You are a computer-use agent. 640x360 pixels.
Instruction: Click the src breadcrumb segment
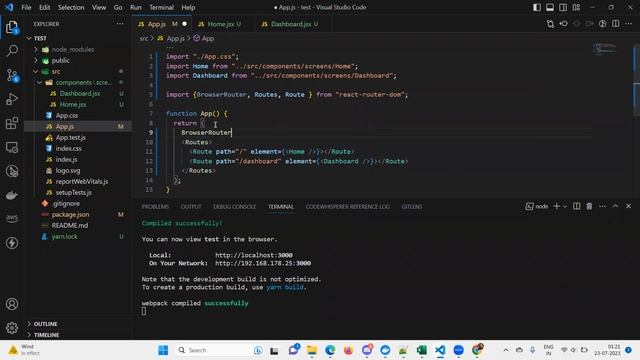(144, 38)
